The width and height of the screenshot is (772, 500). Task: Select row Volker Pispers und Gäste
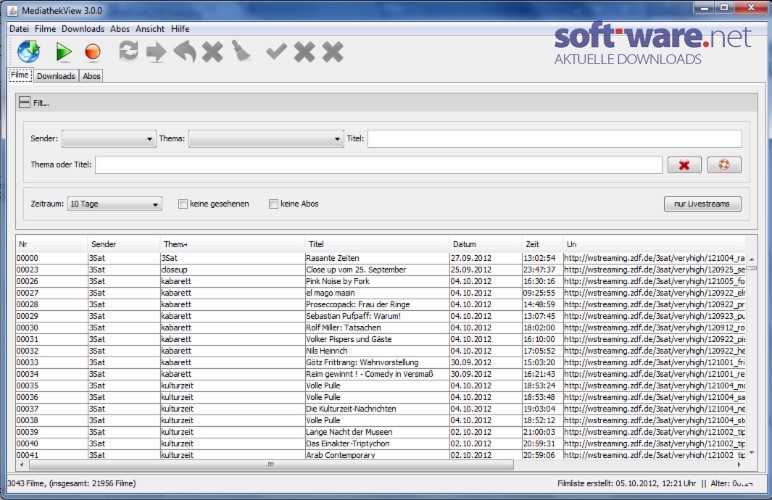(380, 339)
